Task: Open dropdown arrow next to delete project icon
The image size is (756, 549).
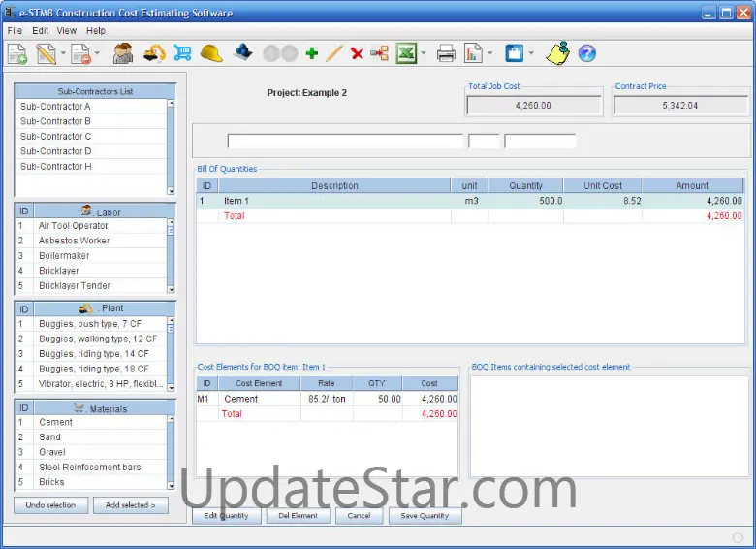Action: (97, 53)
